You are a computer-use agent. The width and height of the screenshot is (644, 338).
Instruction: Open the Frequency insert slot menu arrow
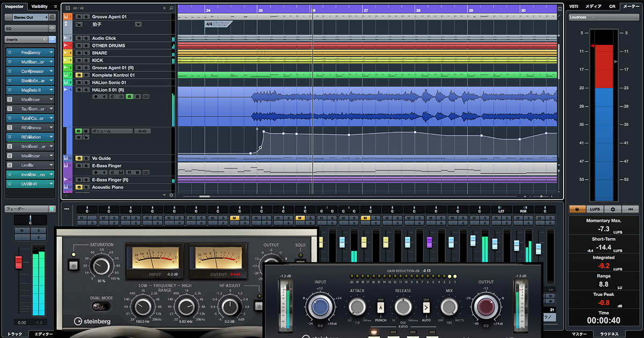point(51,53)
